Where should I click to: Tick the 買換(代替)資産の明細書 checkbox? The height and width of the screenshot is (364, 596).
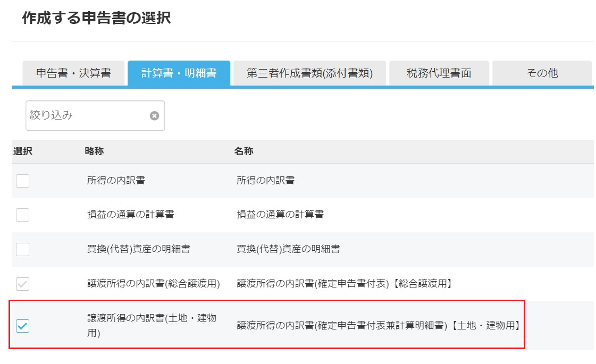[x=22, y=249]
